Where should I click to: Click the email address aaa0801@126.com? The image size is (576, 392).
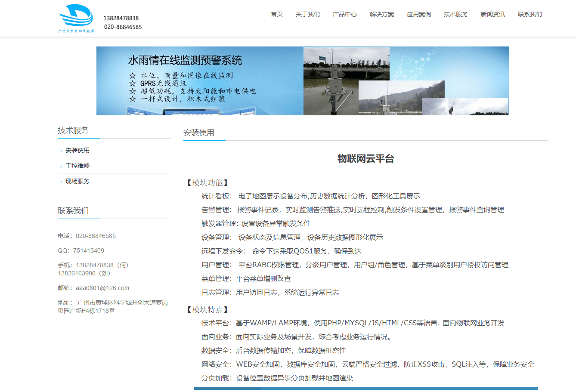[x=102, y=288]
